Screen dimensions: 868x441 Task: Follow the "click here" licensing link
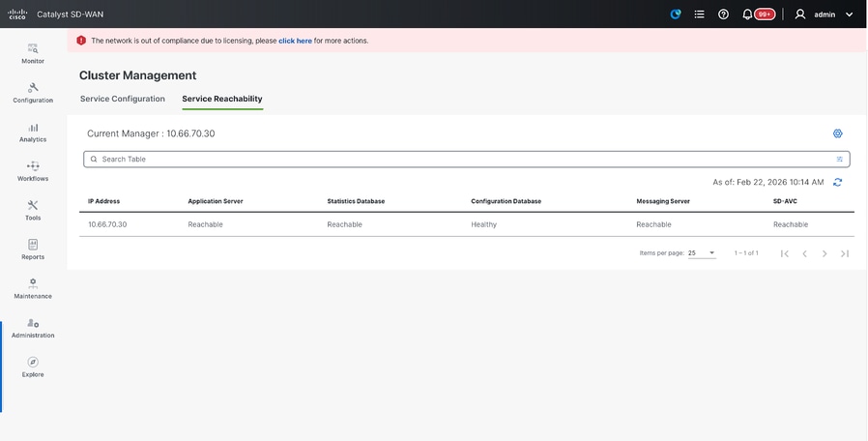(295, 41)
